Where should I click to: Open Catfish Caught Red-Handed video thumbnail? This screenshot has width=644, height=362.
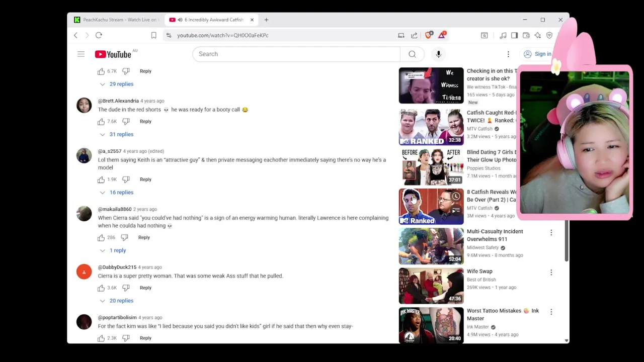point(431,127)
